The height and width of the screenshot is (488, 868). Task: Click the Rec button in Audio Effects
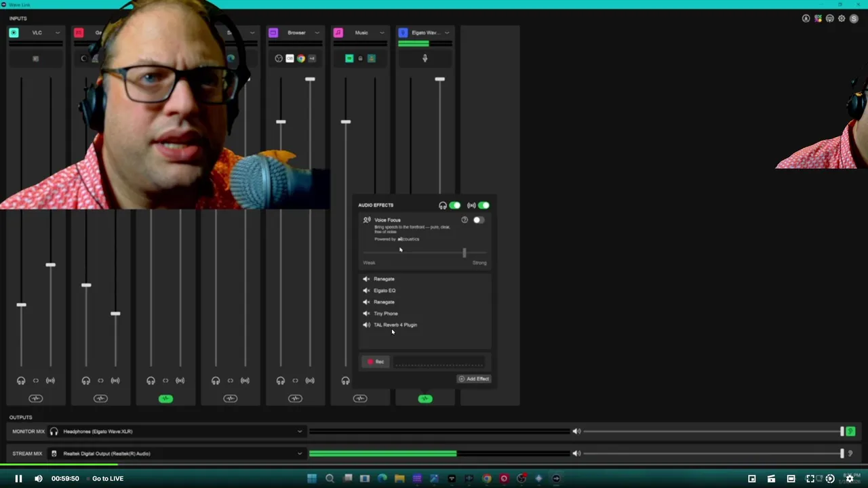(x=376, y=362)
